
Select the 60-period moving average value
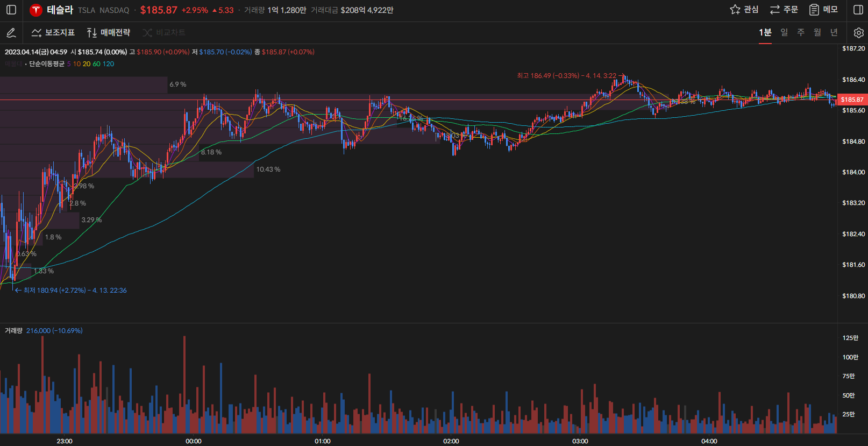96,64
